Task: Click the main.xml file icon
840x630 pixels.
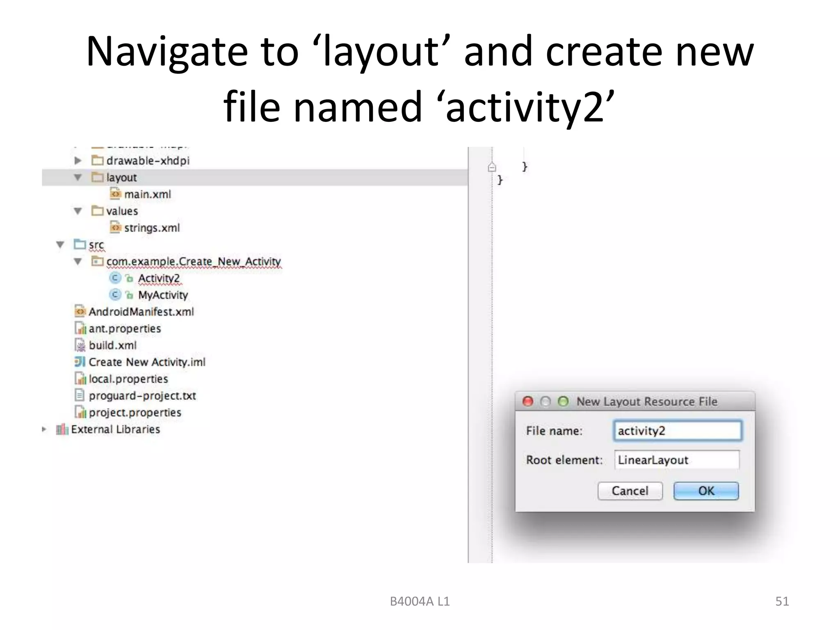Action: click(116, 193)
